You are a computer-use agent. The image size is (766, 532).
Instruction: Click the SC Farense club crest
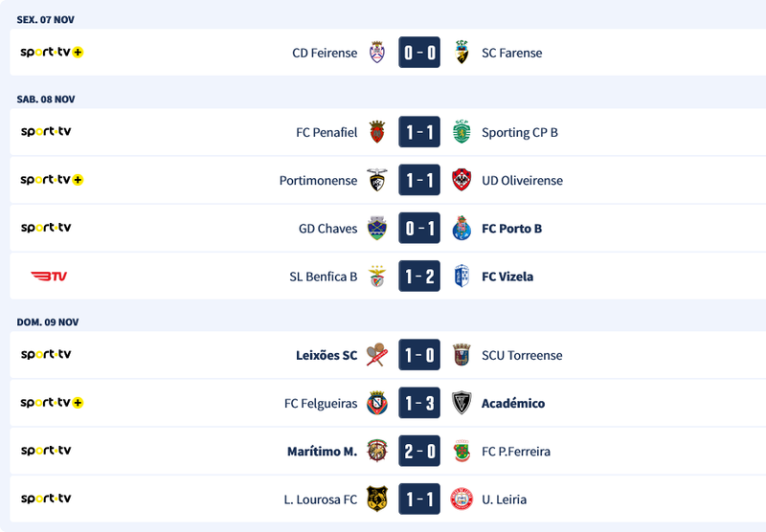tap(462, 53)
